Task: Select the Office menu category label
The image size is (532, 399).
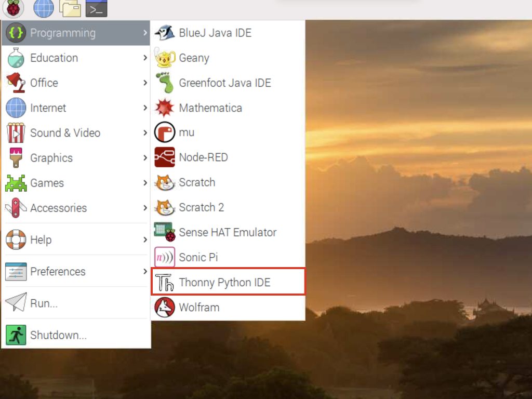Action: [44, 83]
